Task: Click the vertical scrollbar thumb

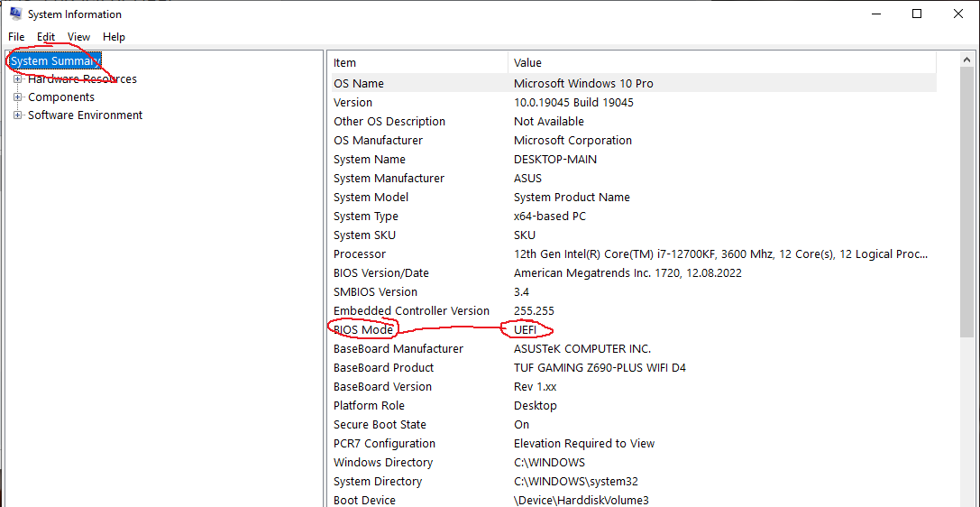Action: [966, 200]
